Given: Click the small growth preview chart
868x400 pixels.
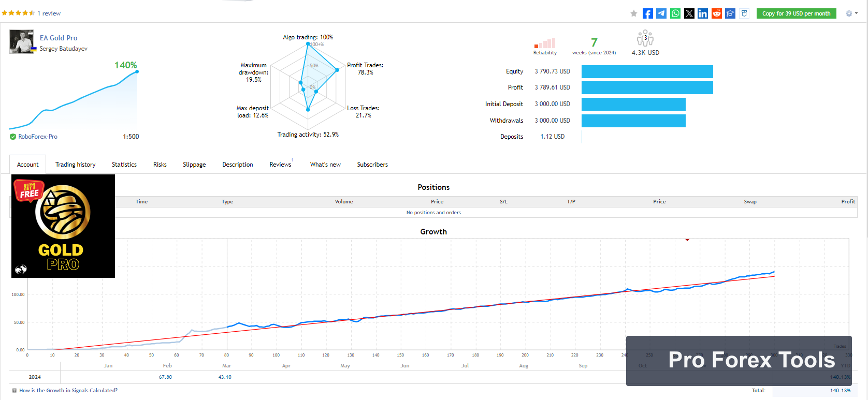Looking at the screenshot, I should pyautogui.click(x=74, y=100).
